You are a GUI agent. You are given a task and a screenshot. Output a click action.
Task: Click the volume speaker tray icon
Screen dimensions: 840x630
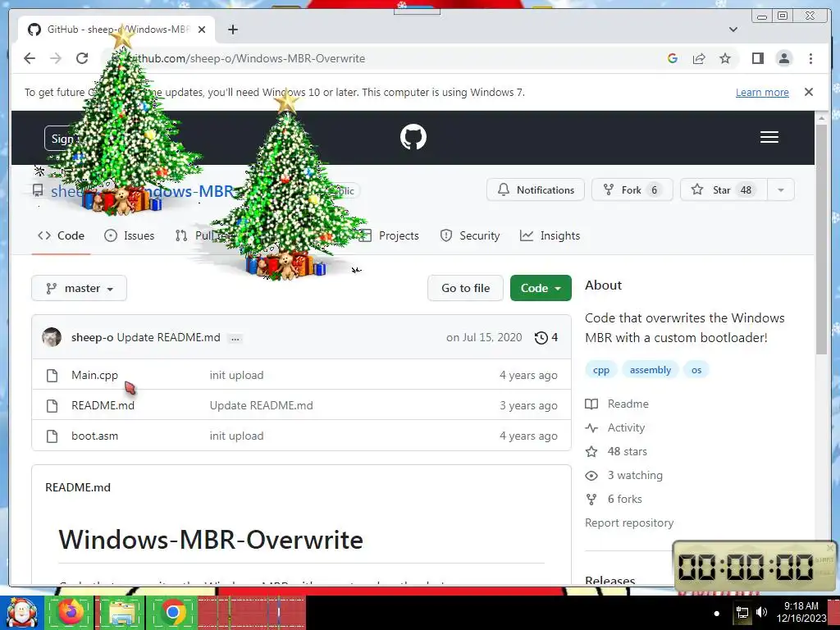(x=761, y=612)
